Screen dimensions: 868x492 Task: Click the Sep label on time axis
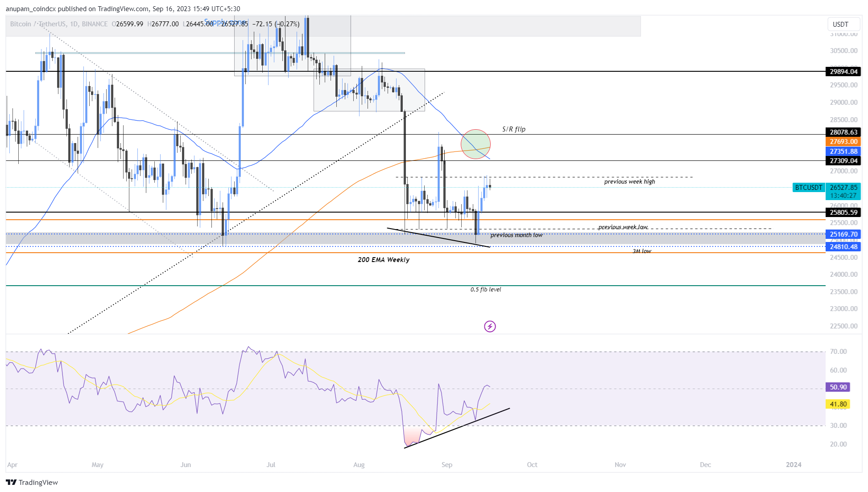(447, 465)
